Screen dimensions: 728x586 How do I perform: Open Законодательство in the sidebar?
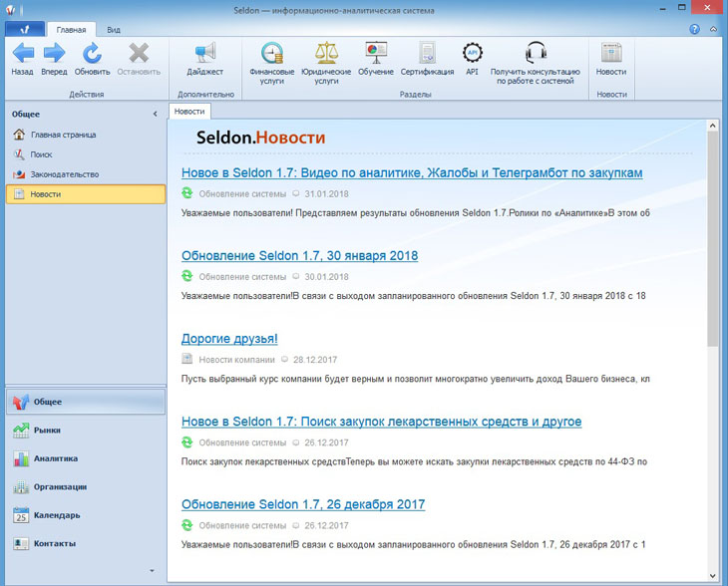pos(86,174)
